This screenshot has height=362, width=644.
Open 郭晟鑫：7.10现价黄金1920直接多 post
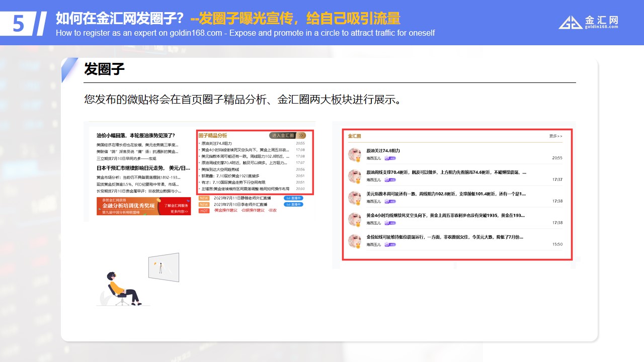[230, 176]
